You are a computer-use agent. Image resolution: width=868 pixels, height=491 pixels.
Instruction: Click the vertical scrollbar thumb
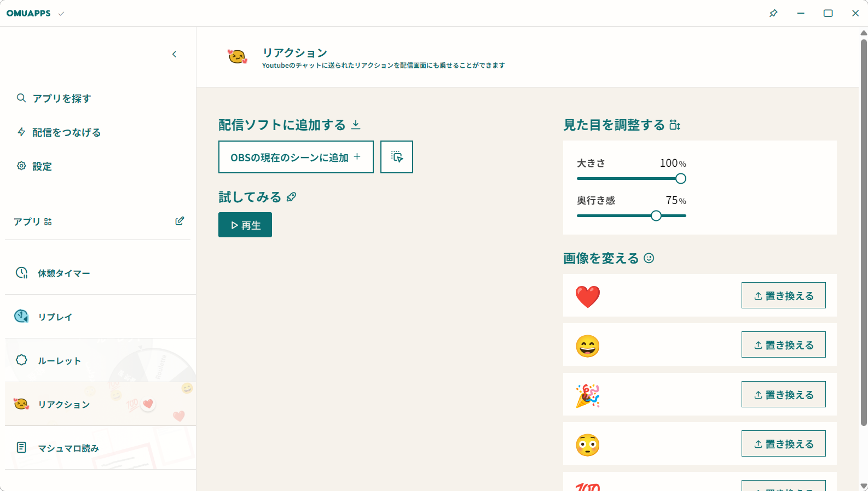pos(864,232)
